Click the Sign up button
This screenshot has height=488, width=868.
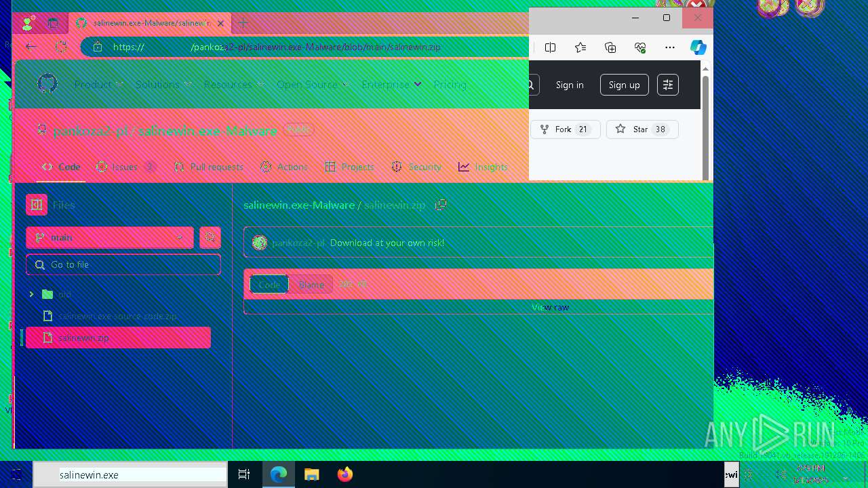(625, 85)
